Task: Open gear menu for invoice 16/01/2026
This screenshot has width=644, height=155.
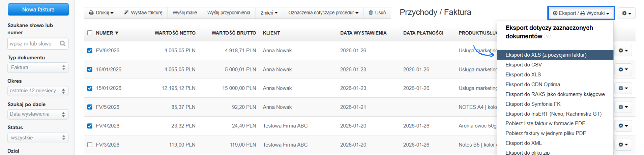Action: pos(623,69)
